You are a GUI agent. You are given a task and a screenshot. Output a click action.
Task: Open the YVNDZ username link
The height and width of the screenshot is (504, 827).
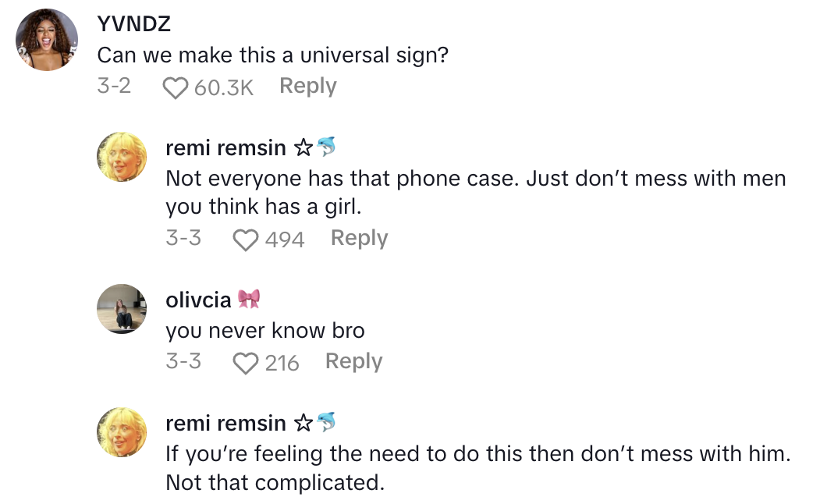point(133,24)
